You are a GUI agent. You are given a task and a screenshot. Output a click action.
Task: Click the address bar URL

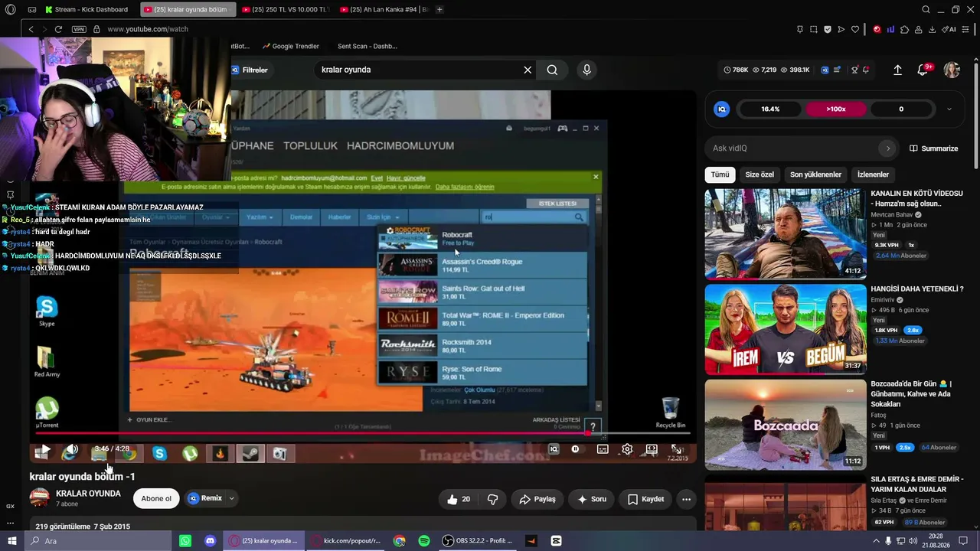click(148, 29)
